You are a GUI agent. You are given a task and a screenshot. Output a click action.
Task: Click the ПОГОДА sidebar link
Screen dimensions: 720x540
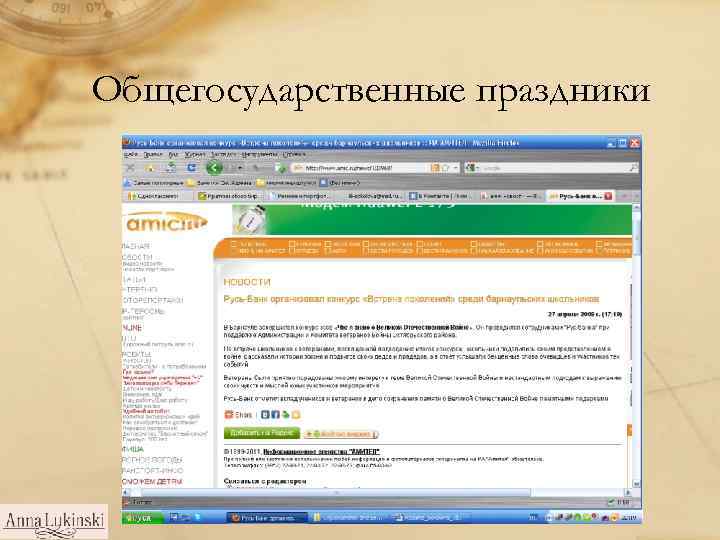[153, 460]
